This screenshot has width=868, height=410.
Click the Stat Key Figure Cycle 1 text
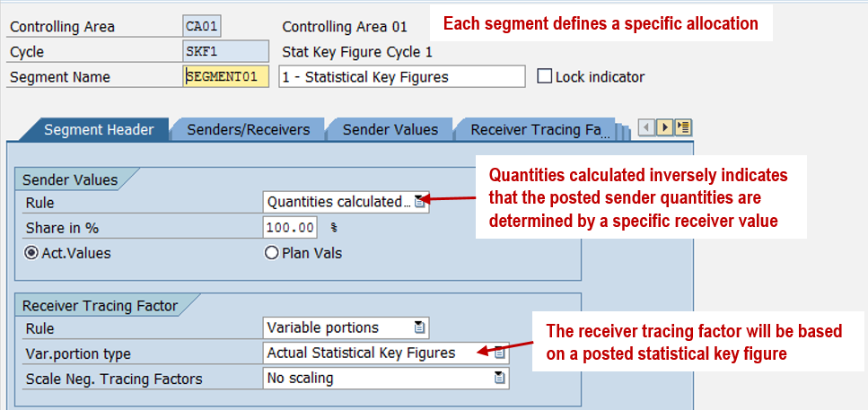pyautogui.click(x=357, y=52)
